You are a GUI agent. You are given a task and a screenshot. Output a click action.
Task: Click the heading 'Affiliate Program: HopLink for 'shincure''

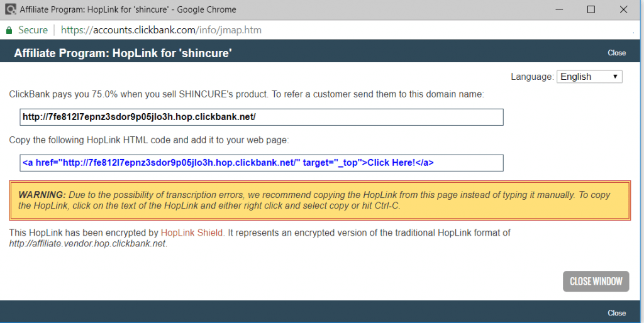[x=123, y=53]
